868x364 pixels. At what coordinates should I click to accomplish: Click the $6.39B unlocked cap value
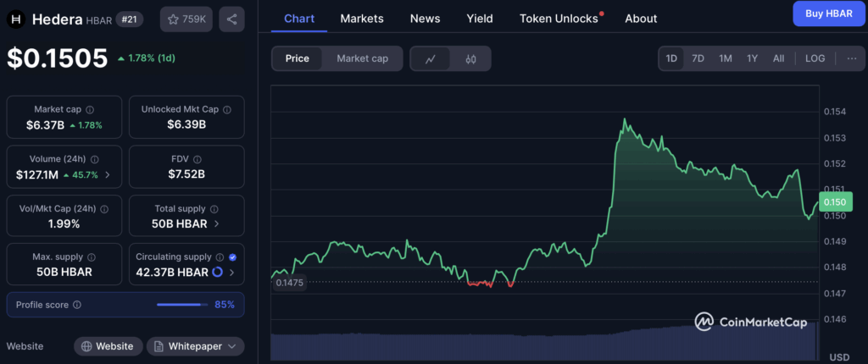click(x=186, y=125)
